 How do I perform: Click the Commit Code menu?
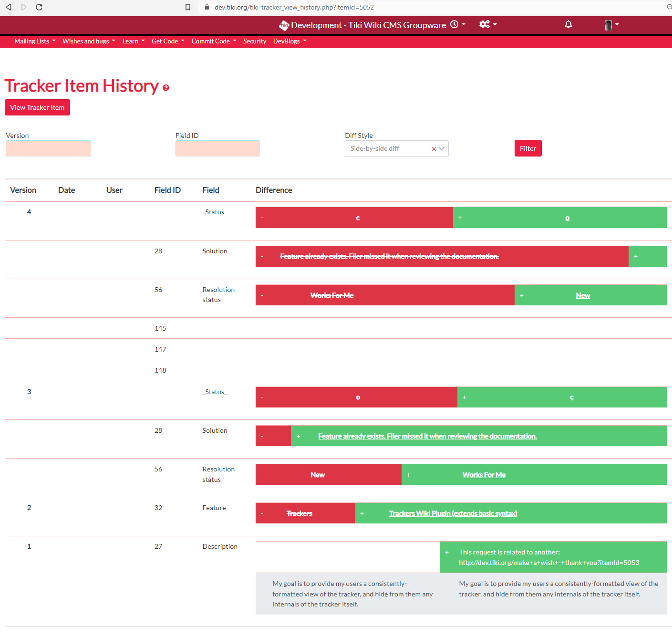click(x=214, y=42)
